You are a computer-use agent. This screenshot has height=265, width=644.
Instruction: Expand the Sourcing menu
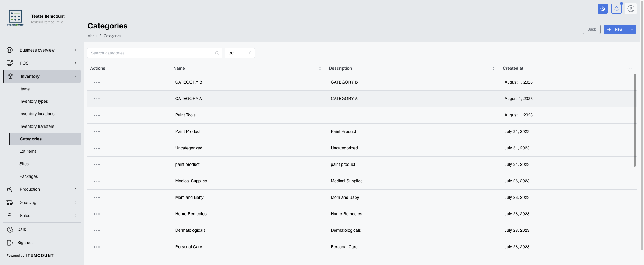click(x=42, y=202)
